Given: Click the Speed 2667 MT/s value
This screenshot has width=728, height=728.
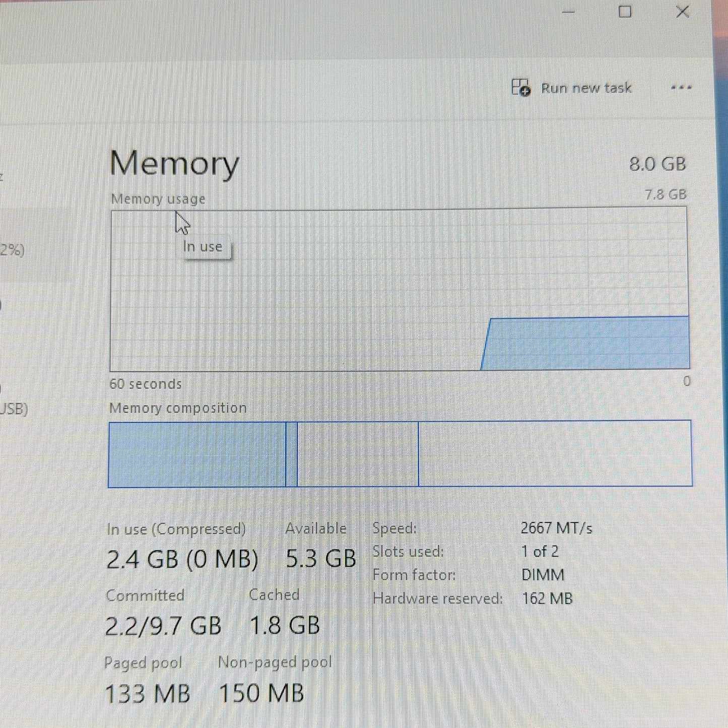Looking at the screenshot, I should [x=557, y=528].
